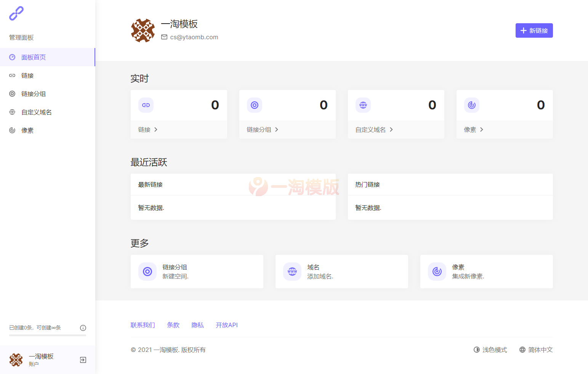The image size is (588, 374).
Task: Click the email icon beside cs@ytaomb.com
Action: click(x=164, y=37)
